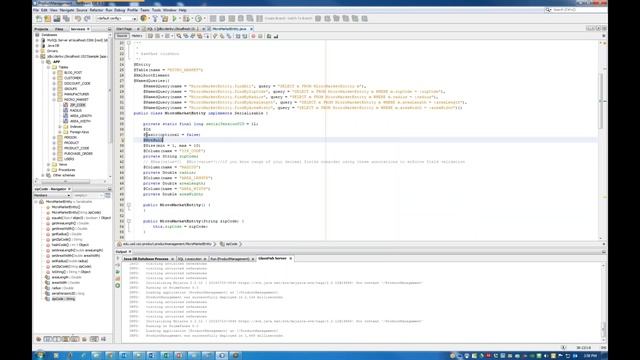This screenshot has height=360, width=640.
Task: Click the Build Project hammer icon
Action: (155, 18)
